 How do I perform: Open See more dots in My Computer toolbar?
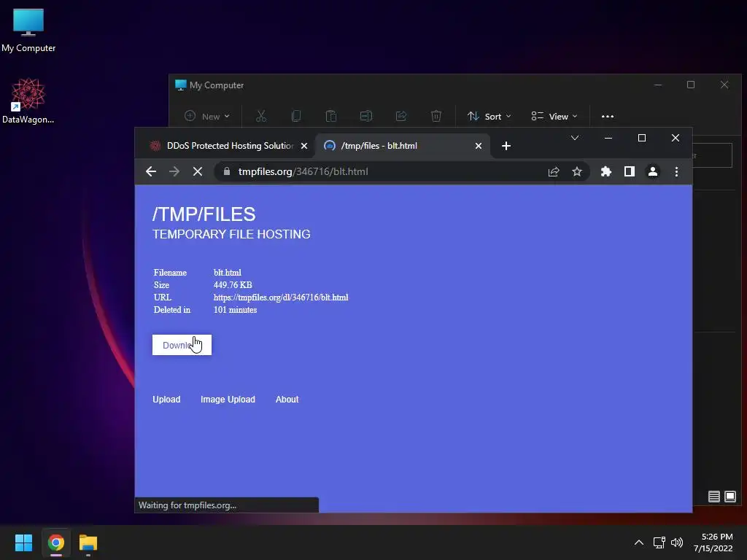(x=608, y=116)
